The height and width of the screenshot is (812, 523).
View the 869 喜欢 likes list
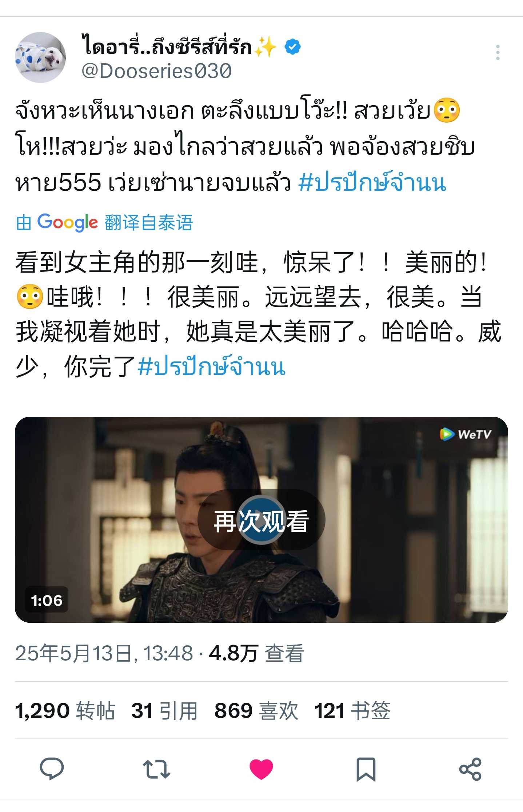point(256,710)
